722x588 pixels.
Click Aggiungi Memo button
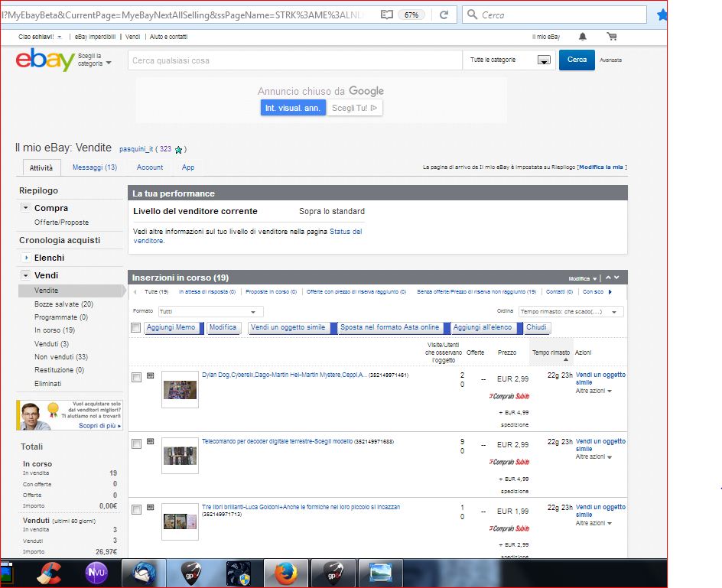(x=171, y=327)
